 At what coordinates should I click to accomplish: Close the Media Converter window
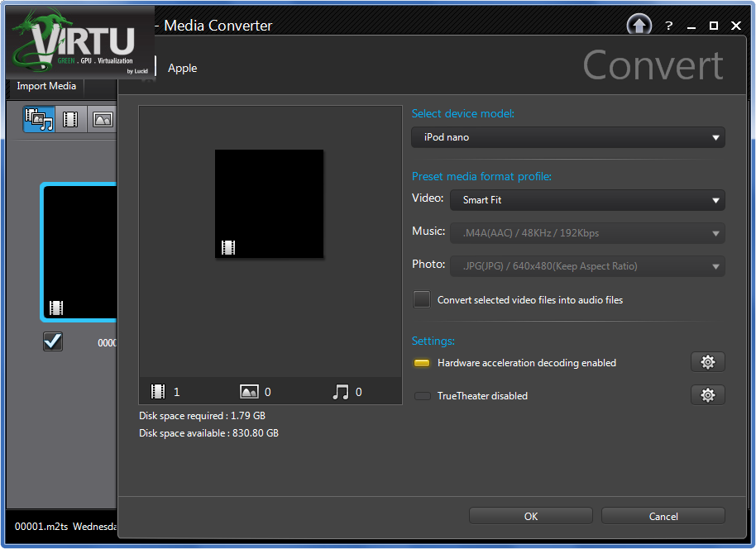tap(736, 26)
